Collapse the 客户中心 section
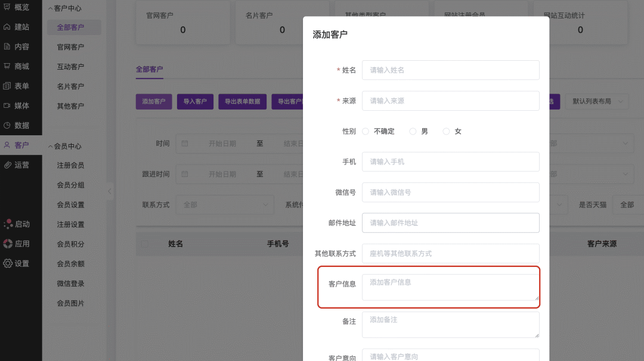This screenshot has width=644, height=361. point(50,8)
